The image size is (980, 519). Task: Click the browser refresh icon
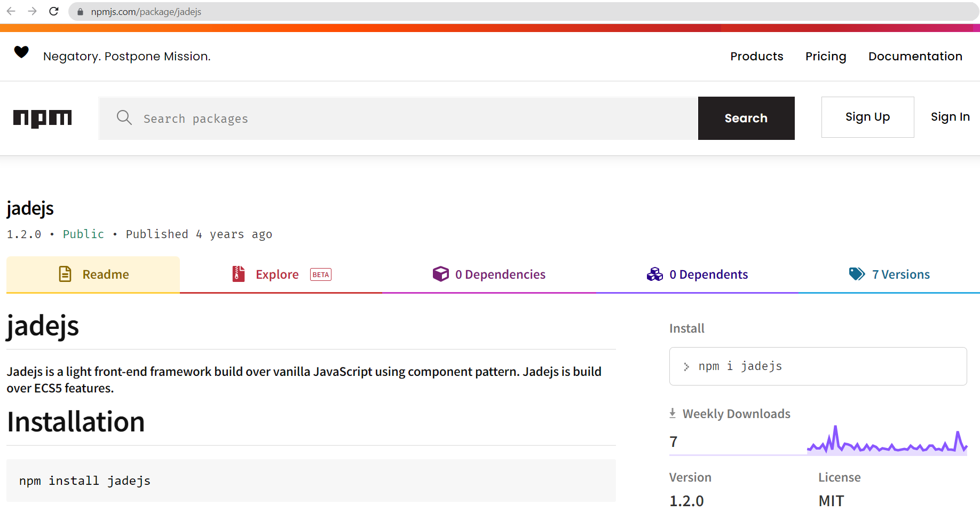(53, 11)
